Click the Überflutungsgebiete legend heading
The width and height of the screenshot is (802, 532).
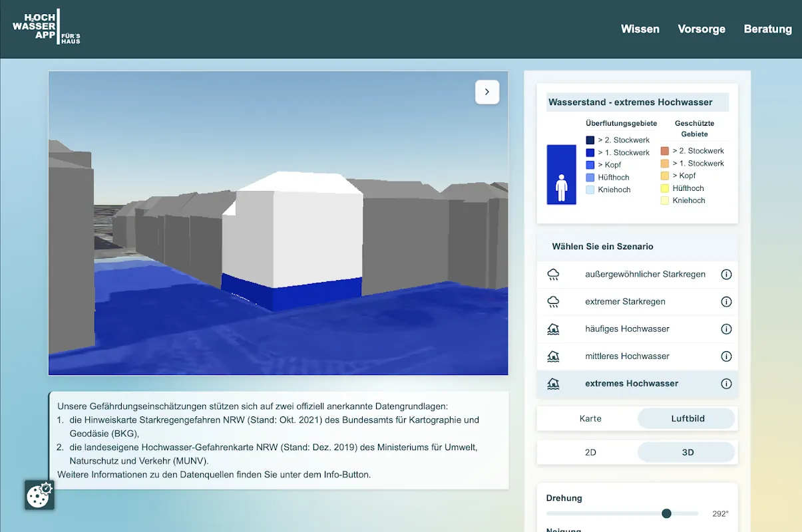(x=622, y=123)
